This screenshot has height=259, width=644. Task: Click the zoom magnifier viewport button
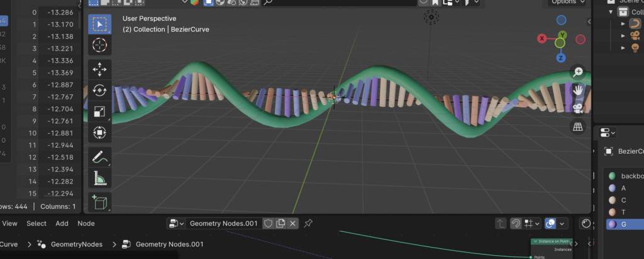[578, 72]
